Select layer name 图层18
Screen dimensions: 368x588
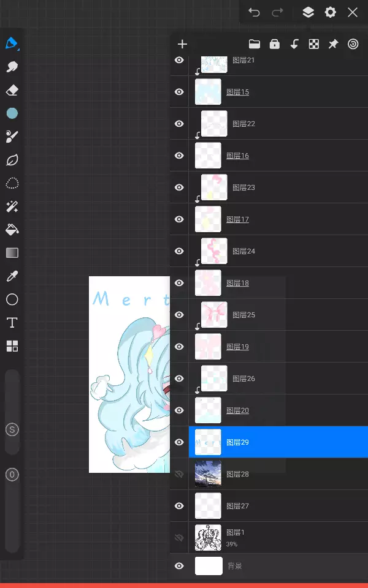click(x=238, y=283)
